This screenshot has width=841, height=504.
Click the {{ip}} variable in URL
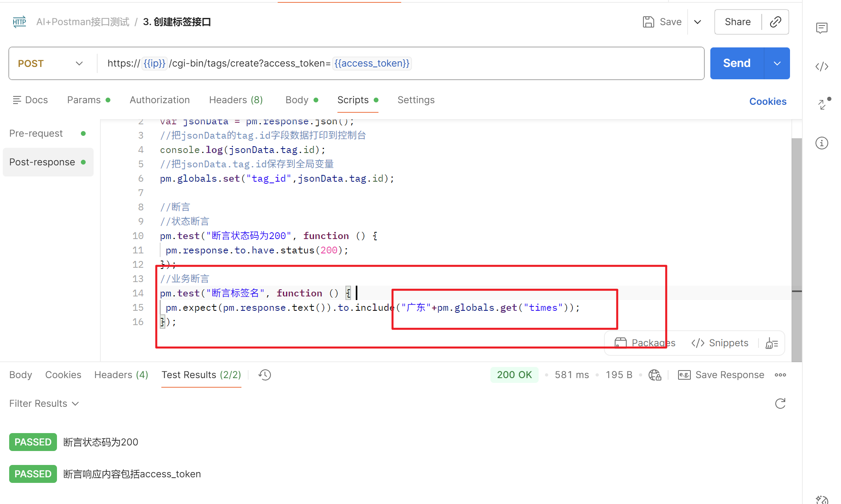click(154, 63)
